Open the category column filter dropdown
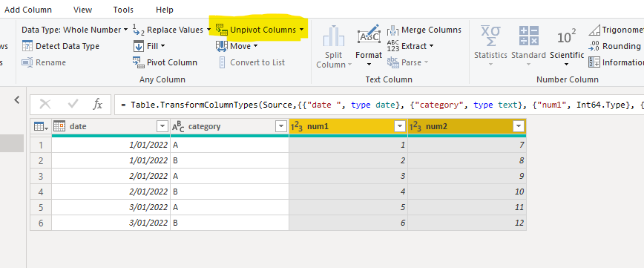Viewport: 644px width, 268px height. [x=281, y=127]
